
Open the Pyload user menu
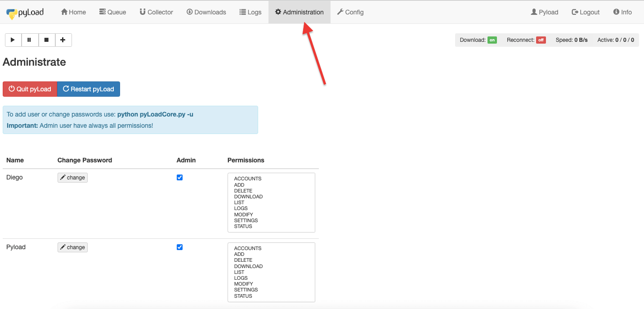545,12
